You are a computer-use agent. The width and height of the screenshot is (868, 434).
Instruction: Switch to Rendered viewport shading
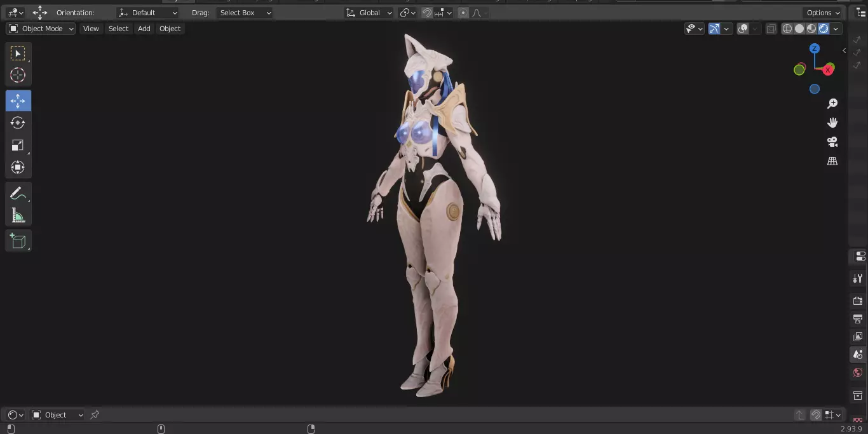[824, 29]
